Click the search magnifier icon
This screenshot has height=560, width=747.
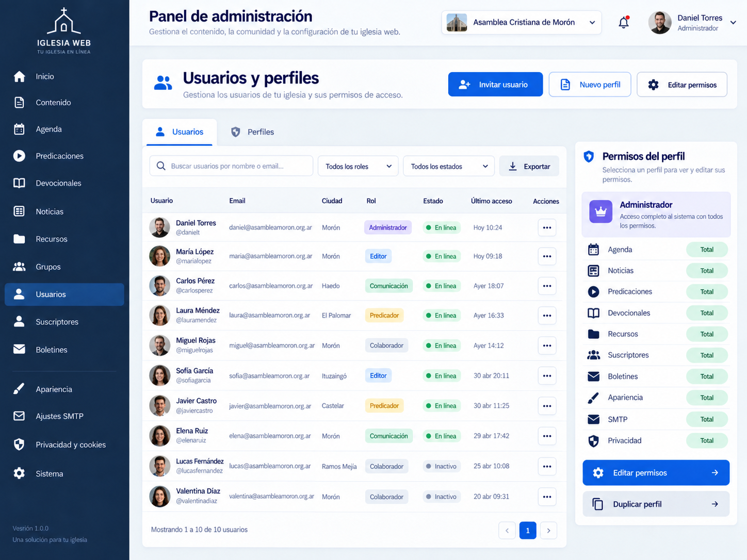tap(161, 166)
